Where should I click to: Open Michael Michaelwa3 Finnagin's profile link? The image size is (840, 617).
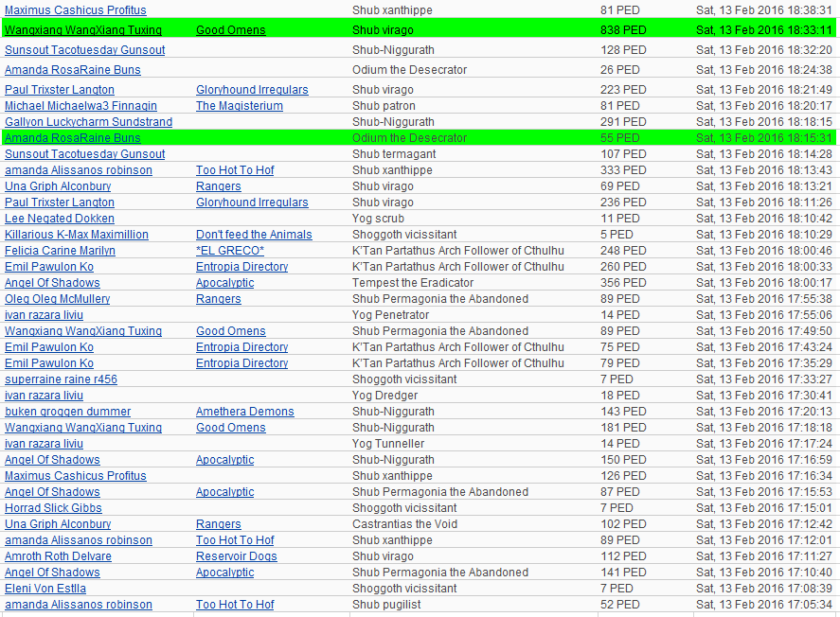tap(80, 106)
